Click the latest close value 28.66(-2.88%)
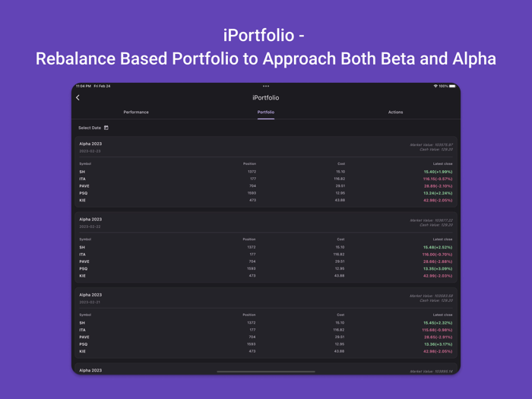532x399 pixels. pos(438,261)
